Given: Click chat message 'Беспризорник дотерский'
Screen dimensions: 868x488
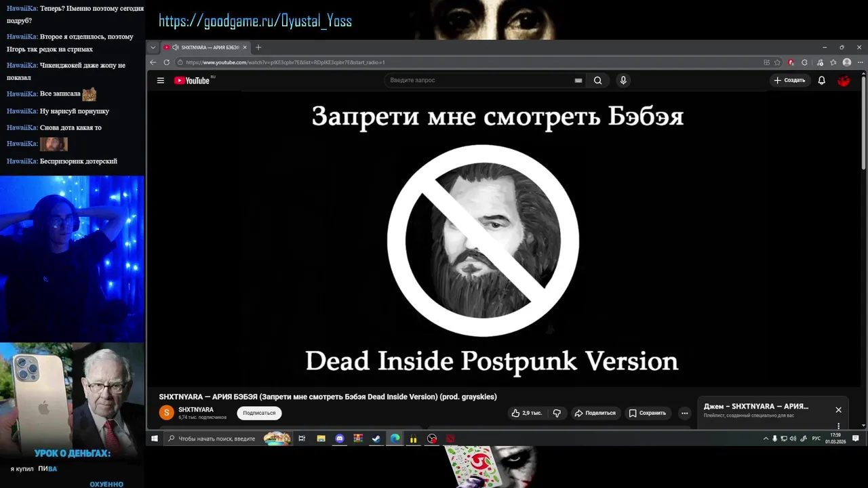Looking at the screenshot, I should 79,161.
